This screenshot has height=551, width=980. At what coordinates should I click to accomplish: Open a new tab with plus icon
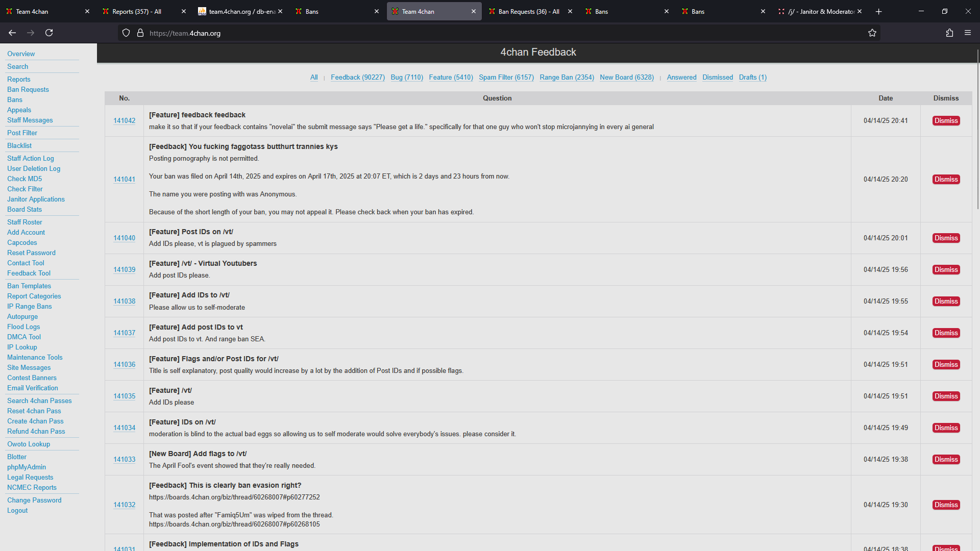(878, 11)
